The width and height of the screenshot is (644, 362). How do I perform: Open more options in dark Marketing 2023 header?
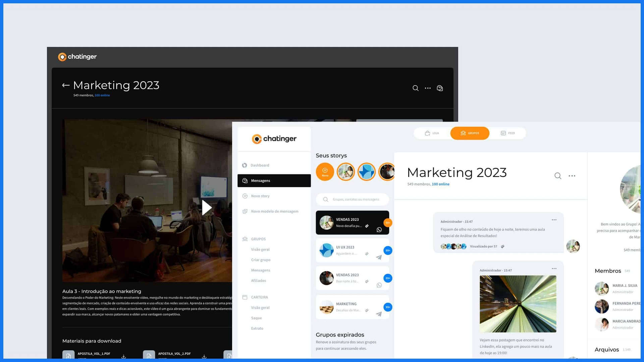[428, 88]
